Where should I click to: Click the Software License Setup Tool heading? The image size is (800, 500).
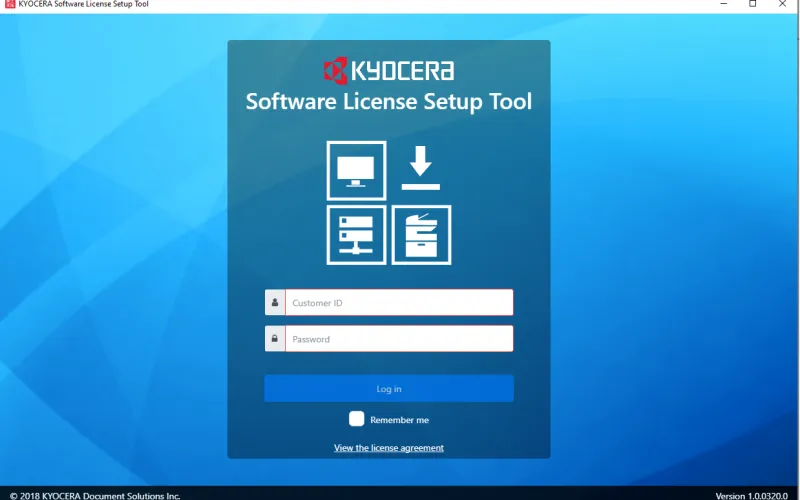[x=389, y=101]
